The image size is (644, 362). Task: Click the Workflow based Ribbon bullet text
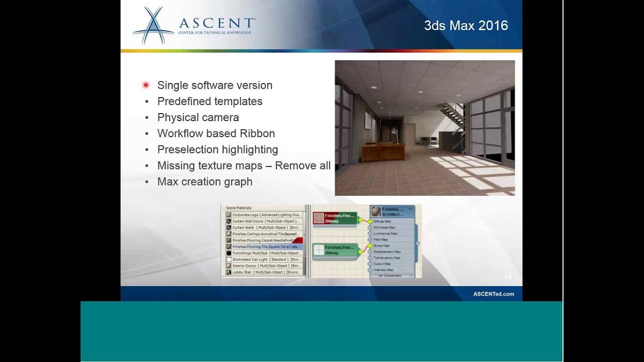(x=216, y=133)
